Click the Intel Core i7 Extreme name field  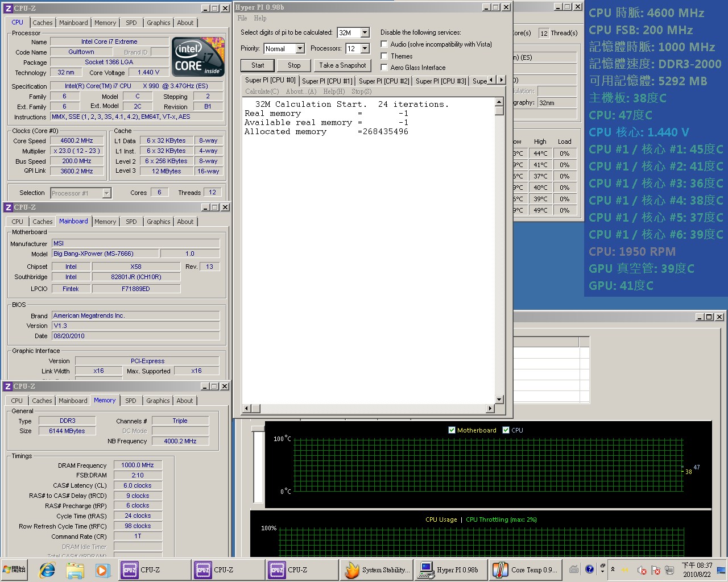tap(109, 41)
